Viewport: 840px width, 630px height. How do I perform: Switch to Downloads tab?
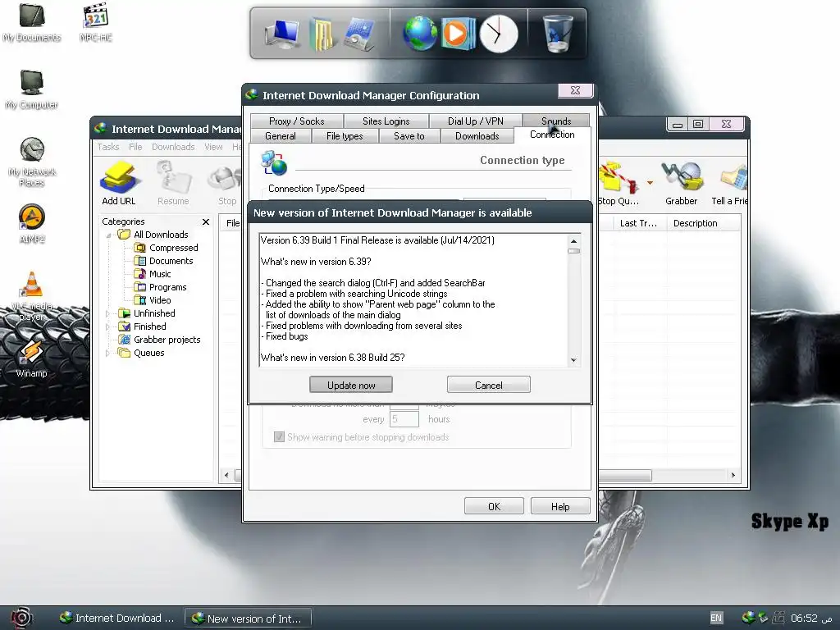pyautogui.click(x=477, y=136)
